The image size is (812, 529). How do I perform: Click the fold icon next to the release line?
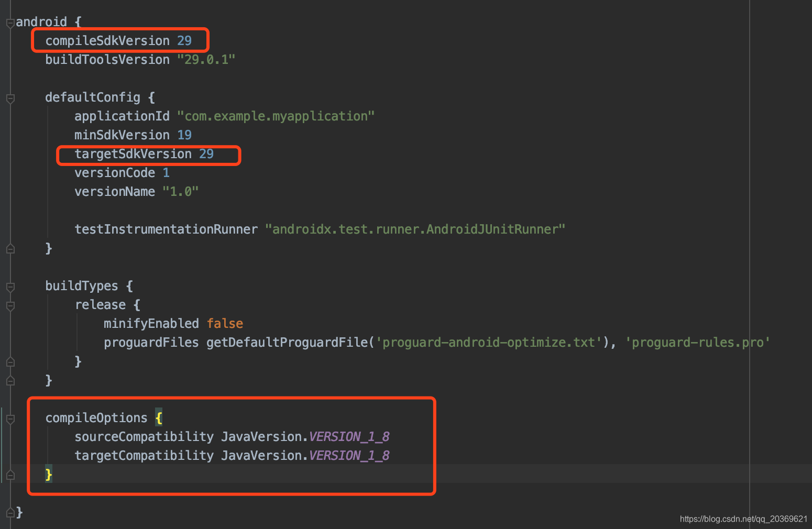[x=10, y=306]
